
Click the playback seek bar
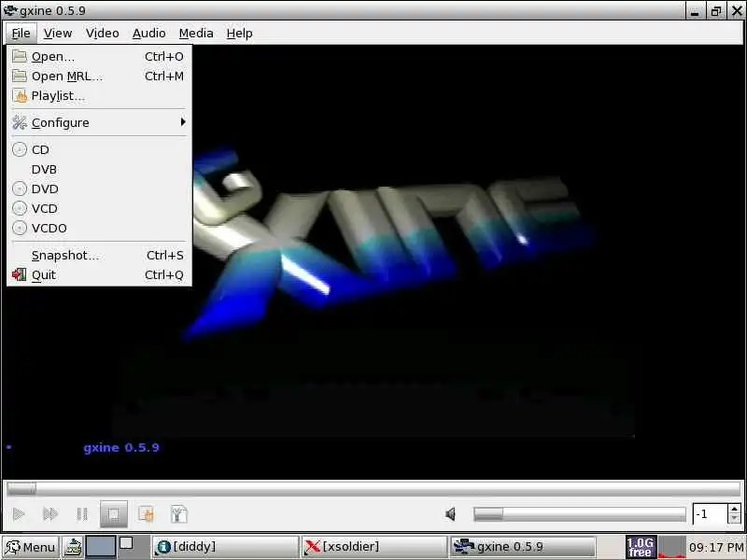(x=373, y=488)
